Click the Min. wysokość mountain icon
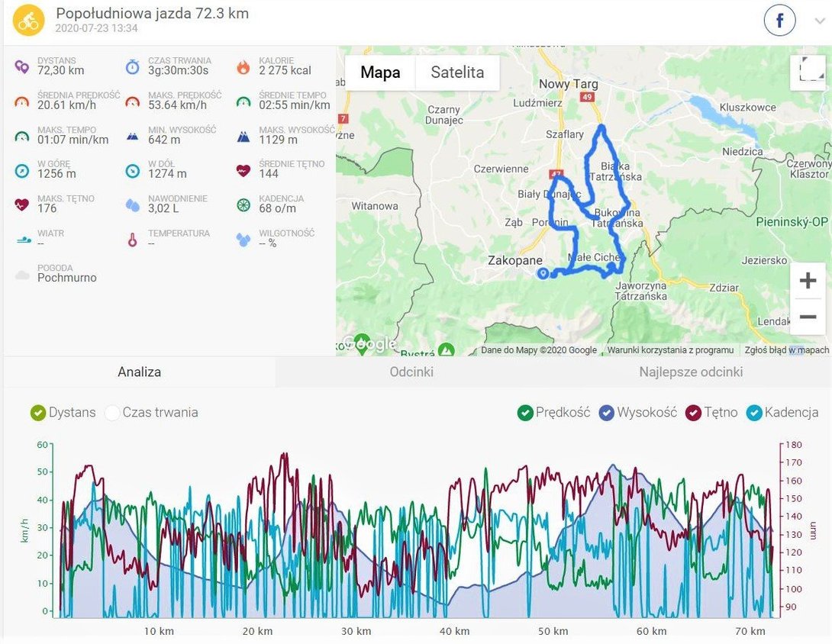 tap(133, 137)
